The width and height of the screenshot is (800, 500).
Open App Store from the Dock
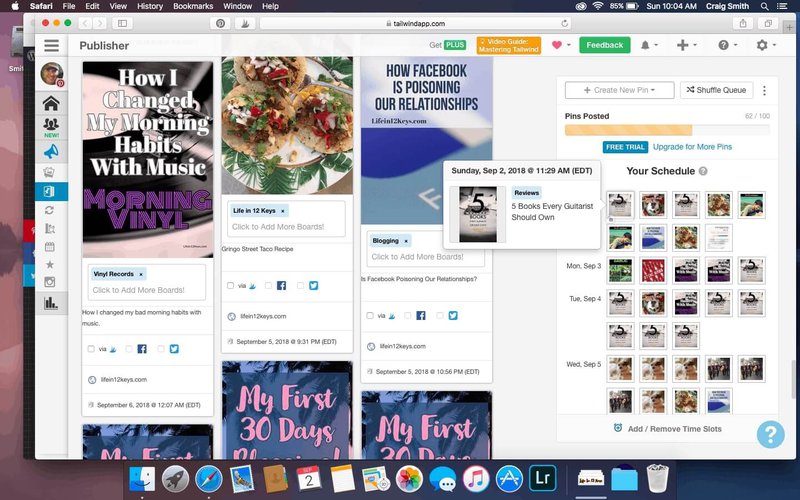509,479
